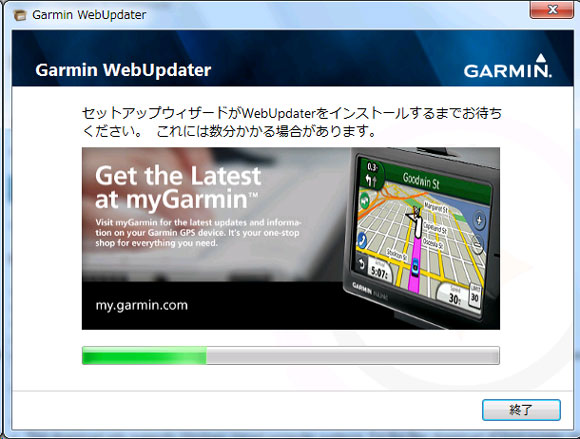Click the blue car icon on GPS map
This screenshot has height=439, width=580.
[415, 267]
